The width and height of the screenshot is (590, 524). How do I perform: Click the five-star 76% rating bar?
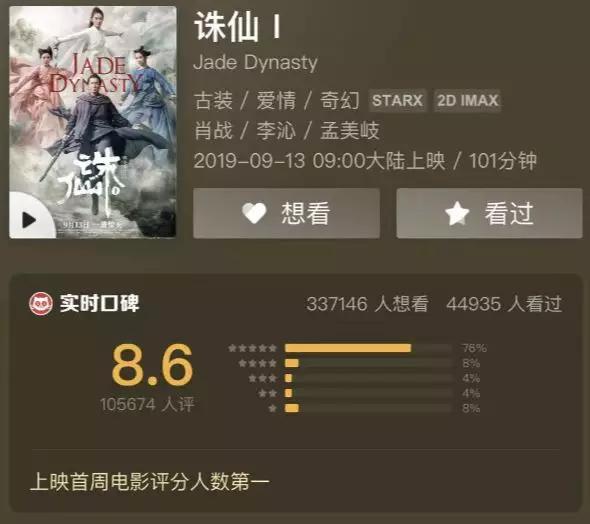click(x=368, y=348)
